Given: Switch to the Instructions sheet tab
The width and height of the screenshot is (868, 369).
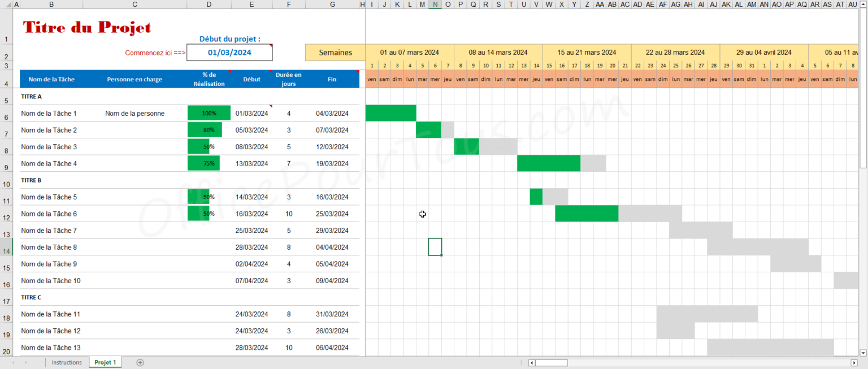Looking at the screenshot, I should 67,362.
